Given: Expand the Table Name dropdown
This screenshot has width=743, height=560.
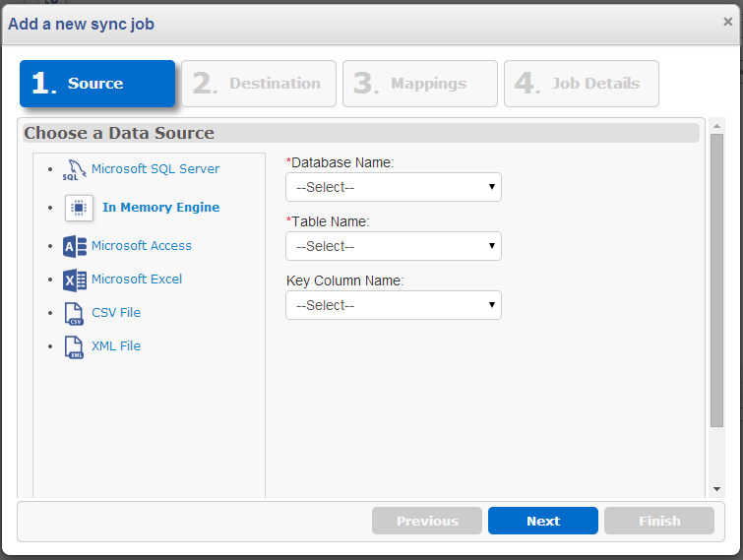Looking at the screenshot, I should 394,246.
